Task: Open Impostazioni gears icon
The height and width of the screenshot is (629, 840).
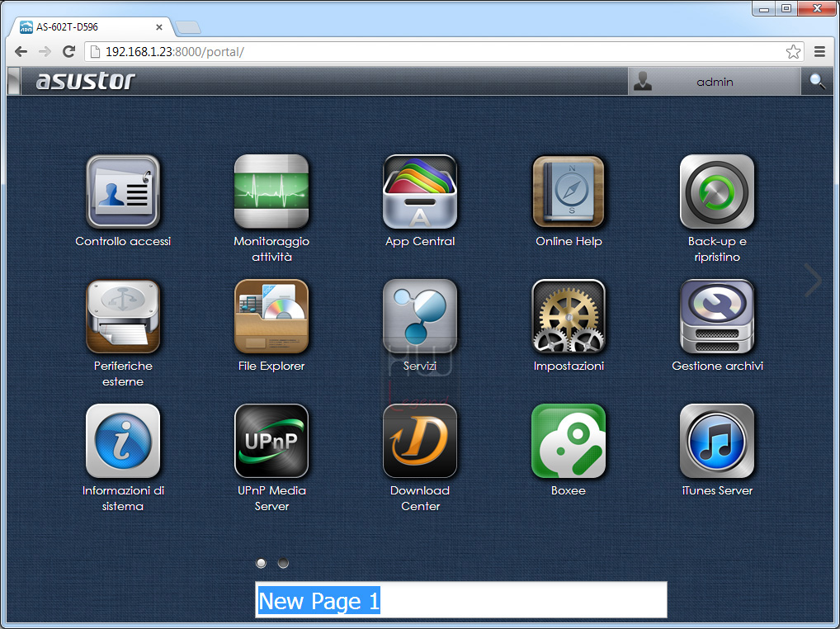Action: tap(569, 316)
